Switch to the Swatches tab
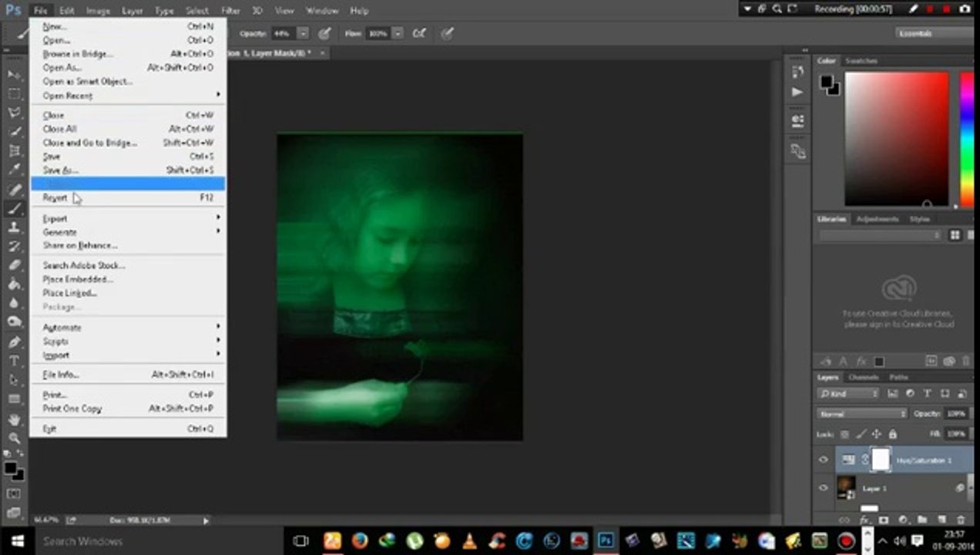The height and width of the screenshot is (555, 980). [861, 61]
